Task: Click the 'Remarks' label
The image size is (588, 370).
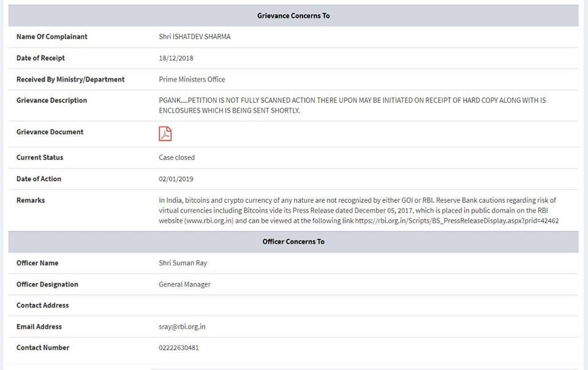Action: point(31,200)
